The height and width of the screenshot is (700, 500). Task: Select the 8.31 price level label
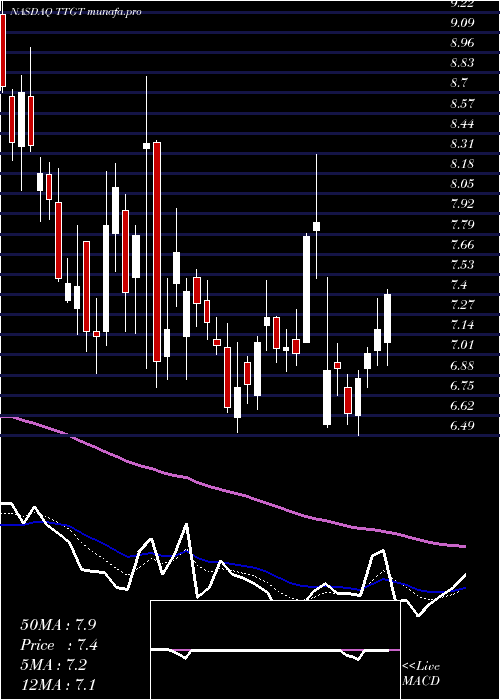[x=462, y=144]
